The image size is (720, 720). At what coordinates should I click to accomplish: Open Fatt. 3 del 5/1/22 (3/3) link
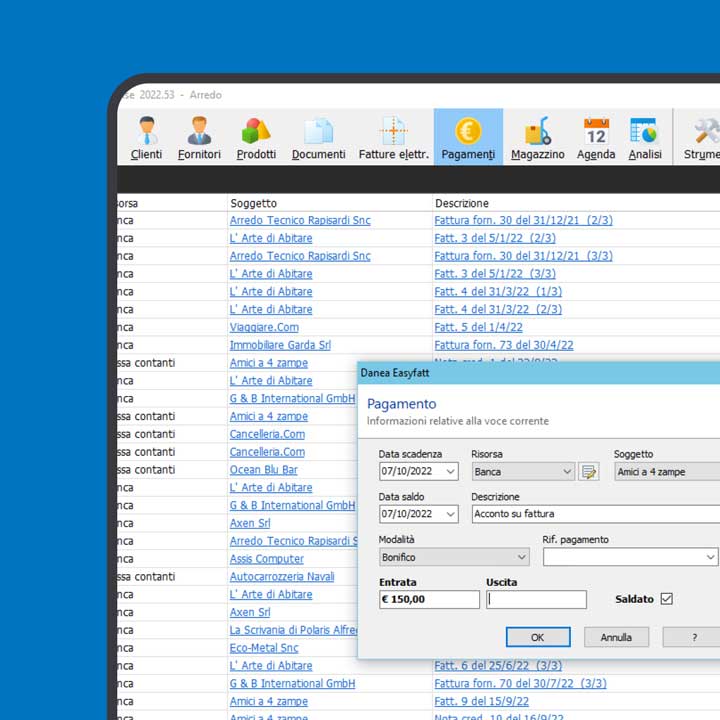[x=495, y=274]
